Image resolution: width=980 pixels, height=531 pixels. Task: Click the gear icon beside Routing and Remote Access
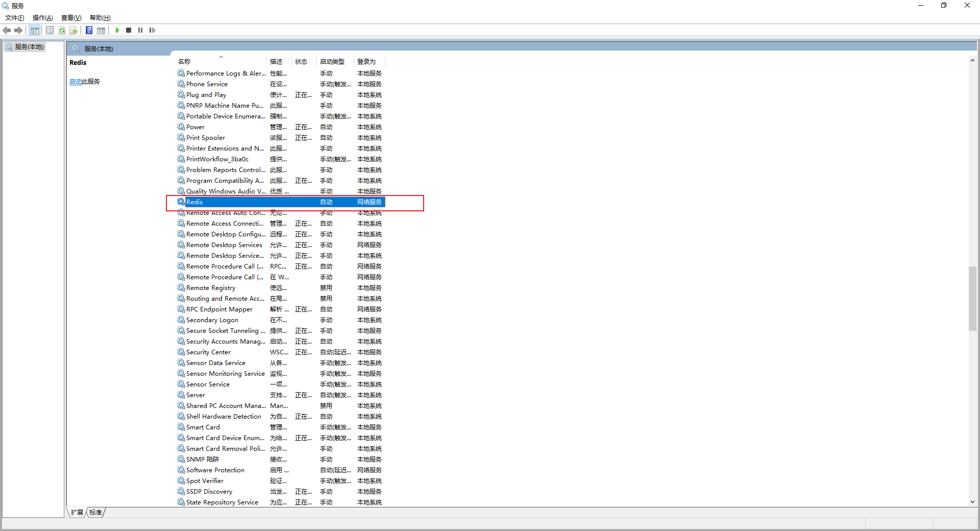point(181,298)
